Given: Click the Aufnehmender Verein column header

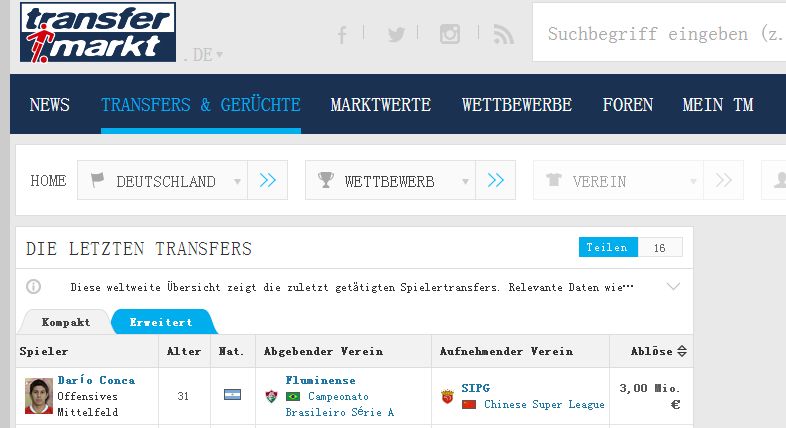Looking at the screenshot, I should tap(506, 351).
